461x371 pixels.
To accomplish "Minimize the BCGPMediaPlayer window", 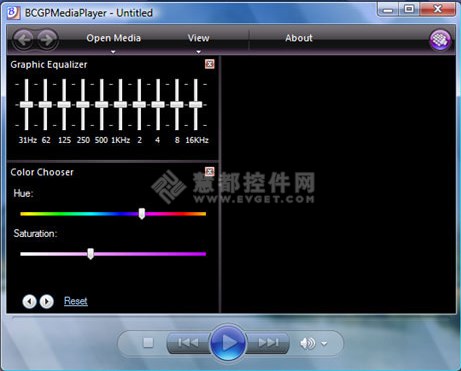I will pyautogui.click(x=388, y=10).
